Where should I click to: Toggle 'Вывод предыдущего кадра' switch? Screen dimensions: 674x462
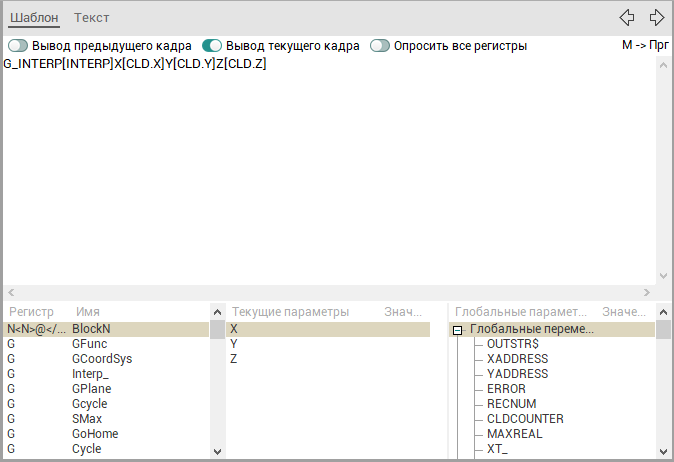[18, 46]
